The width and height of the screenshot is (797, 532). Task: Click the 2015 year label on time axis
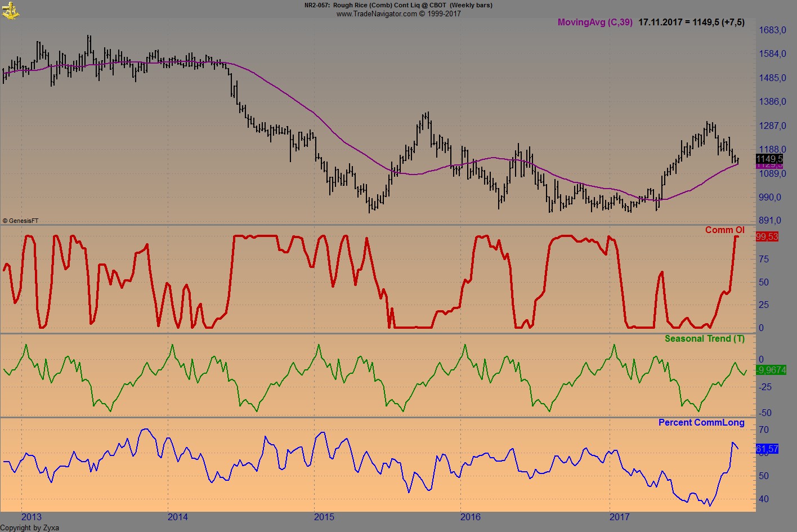tap(324, 517)
